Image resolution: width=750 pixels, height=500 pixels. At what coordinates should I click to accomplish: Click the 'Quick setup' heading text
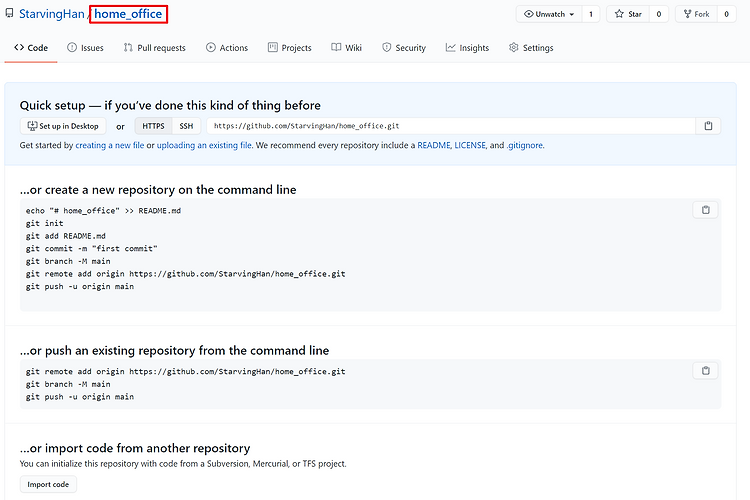[170, 105]
